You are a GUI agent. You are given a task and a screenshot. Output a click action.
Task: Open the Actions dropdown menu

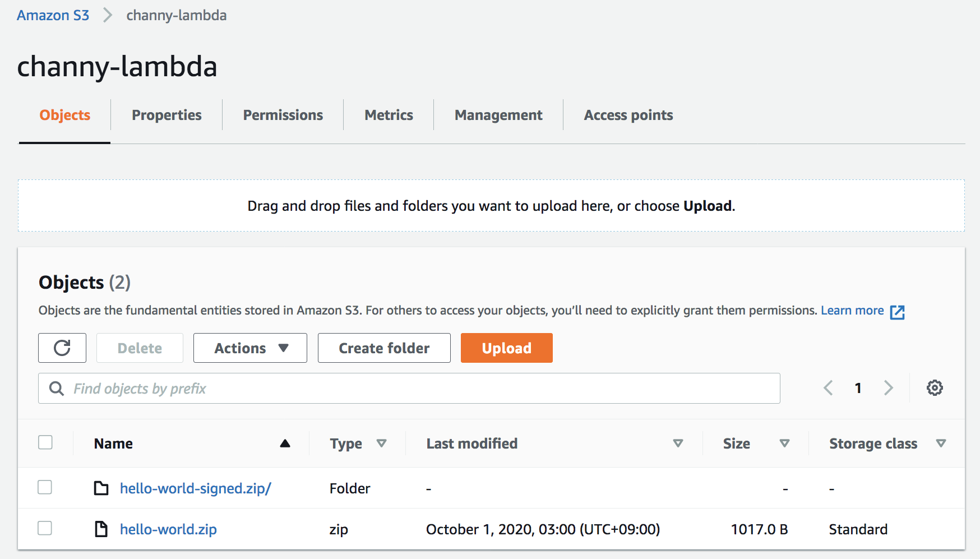pos(250,348)
